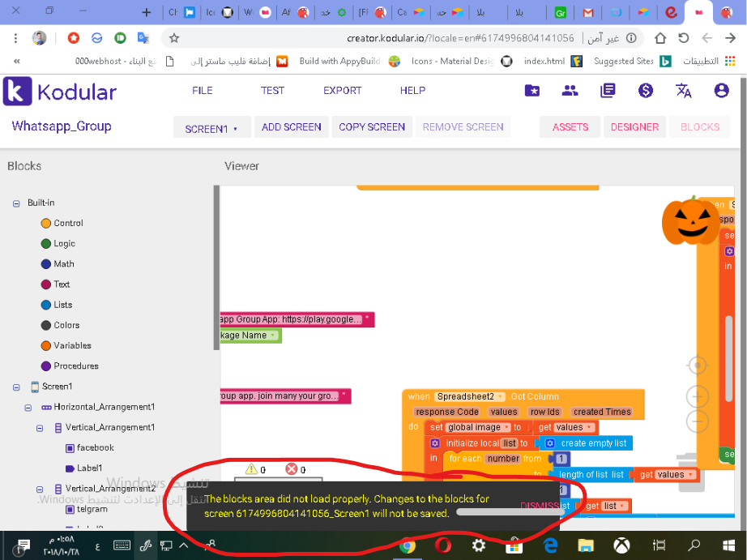747x560 pixels.
Task: Open a new browser tab
Action: click(147, 12)
